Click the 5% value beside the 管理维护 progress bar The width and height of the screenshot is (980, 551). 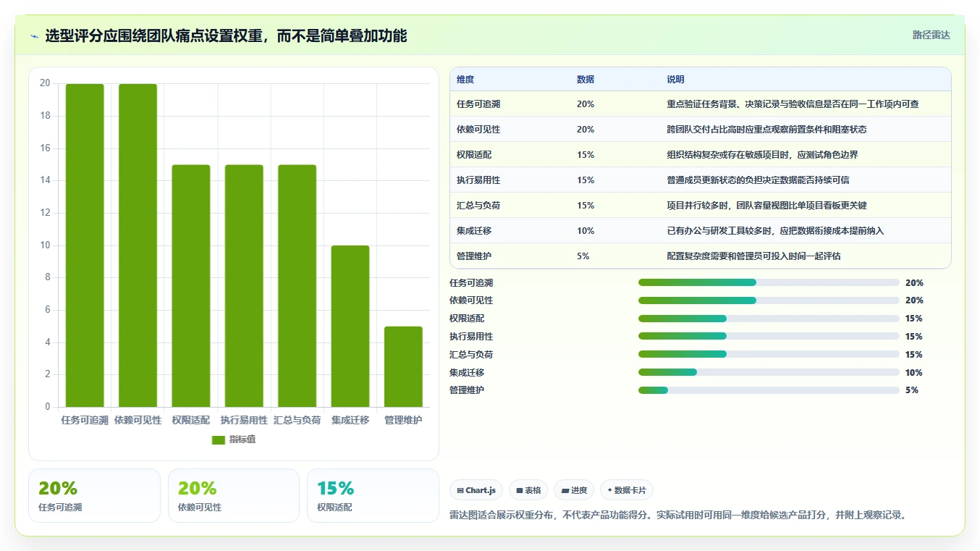pyautogui.click(x=912, y=390)
